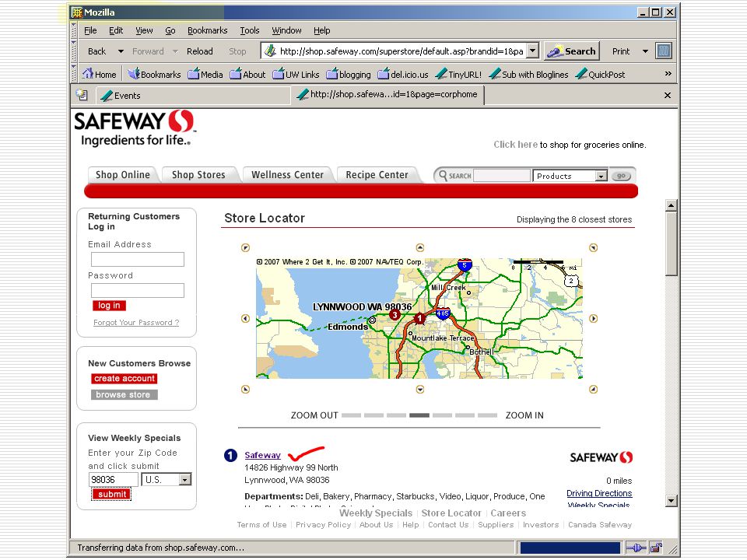This screenshot has width=747, height=560.
Task: Pan the map southeast with corner arrow
Action: click(x=593, y=389)
